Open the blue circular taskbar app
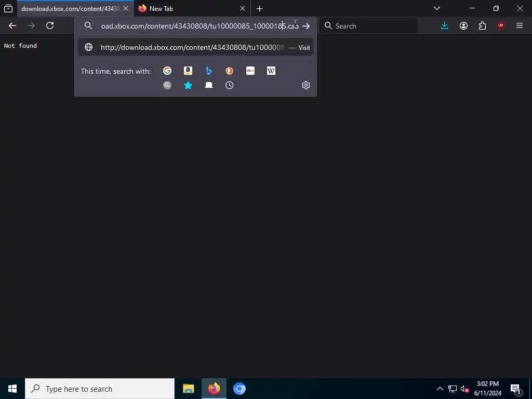 click(x=239, y=389)
